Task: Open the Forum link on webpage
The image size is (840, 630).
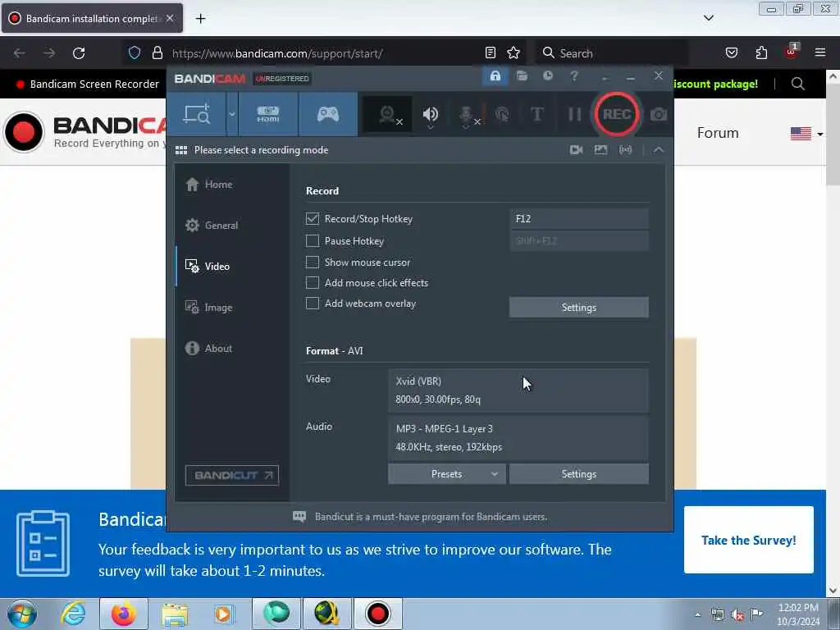Action: (x=717, y=133)
